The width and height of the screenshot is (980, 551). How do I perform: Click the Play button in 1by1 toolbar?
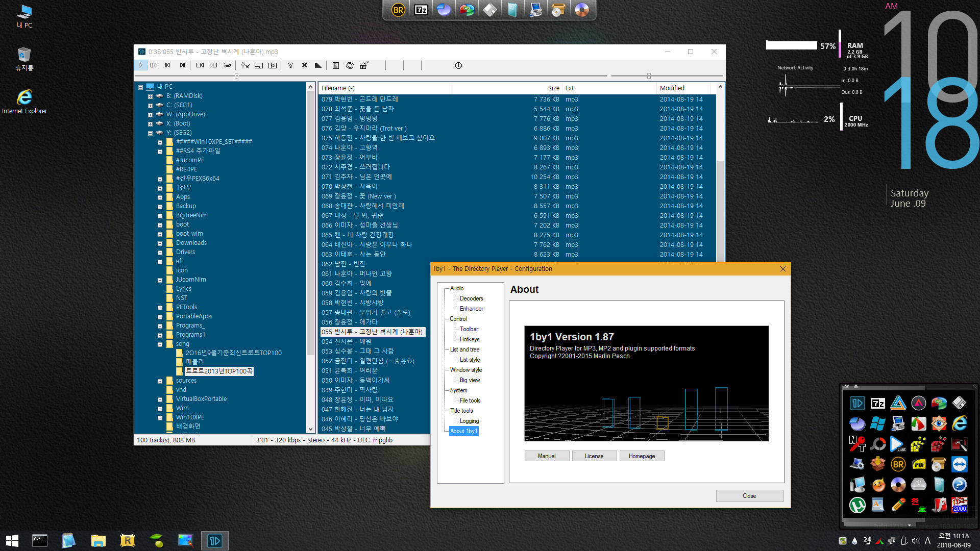[x=140, y=65]
